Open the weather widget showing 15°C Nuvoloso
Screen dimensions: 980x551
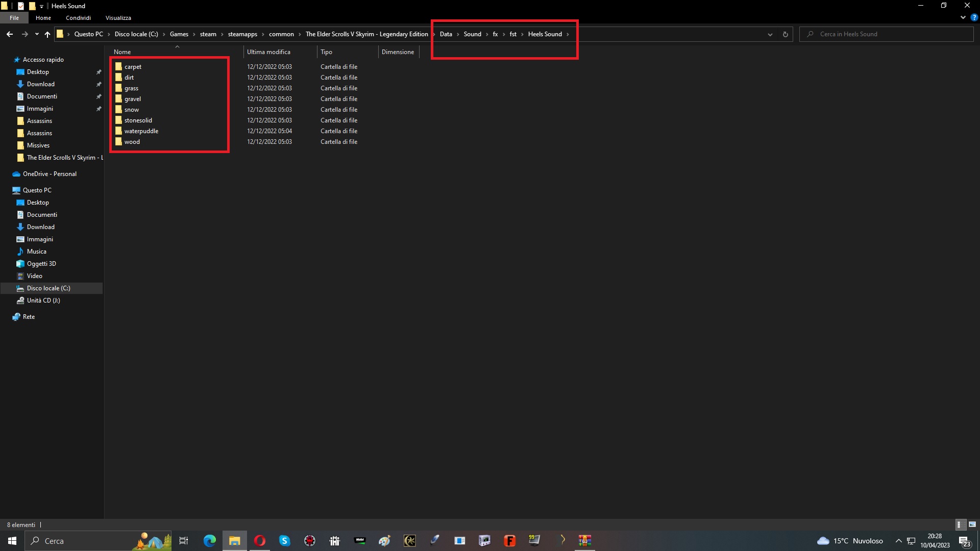[850, 541]
